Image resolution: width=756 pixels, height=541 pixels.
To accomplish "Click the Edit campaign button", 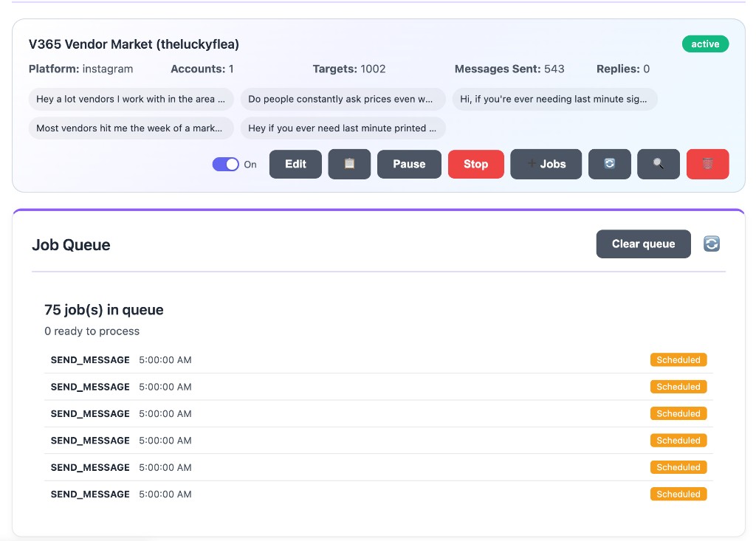I will [x=295, y=164].
